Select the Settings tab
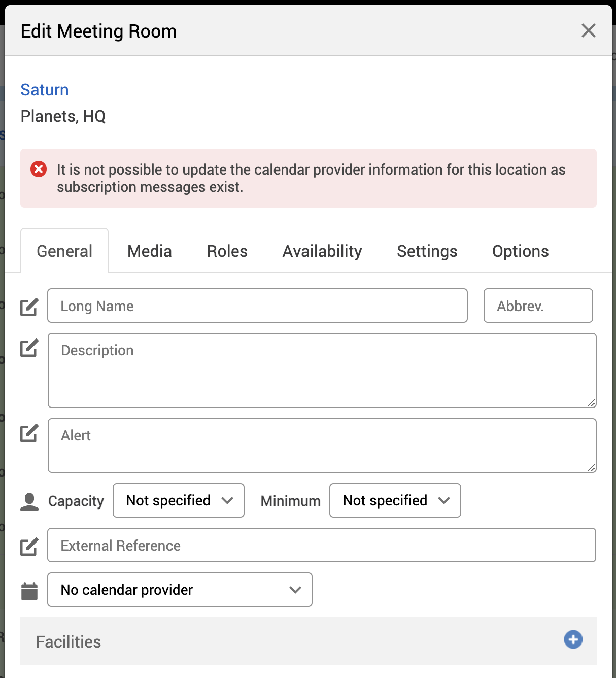616x678 pixels. pos(427,251)
